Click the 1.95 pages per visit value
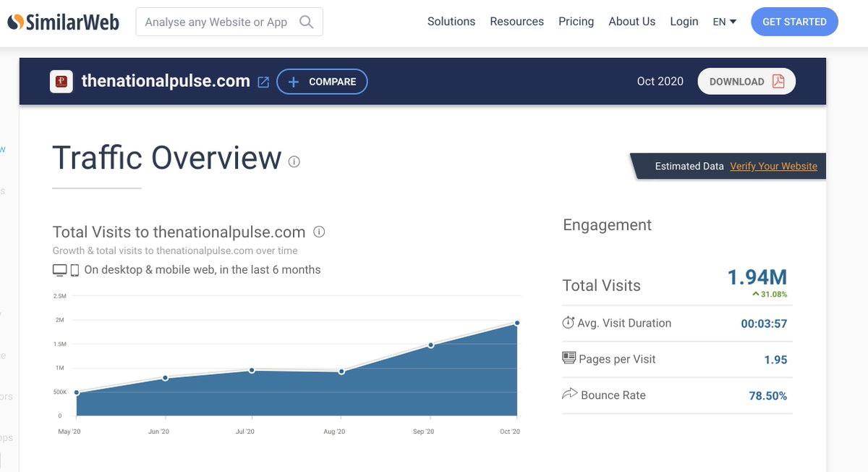This screenshot has width=868, height=472. 775,360
